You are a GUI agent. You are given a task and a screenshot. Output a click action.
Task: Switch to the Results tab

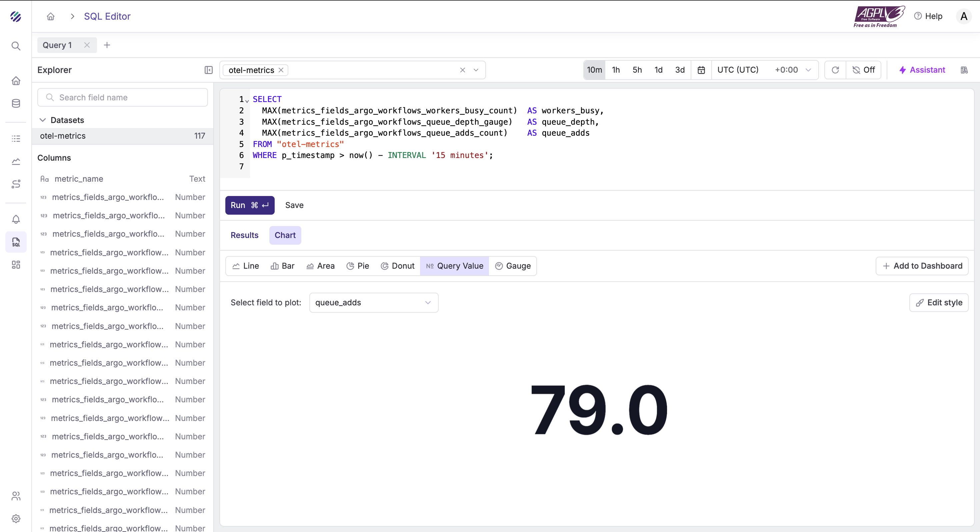[x=244, y=235]
